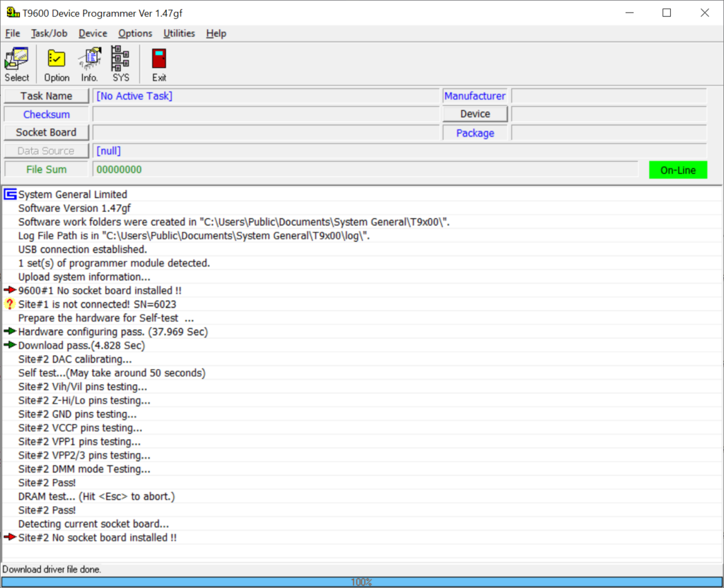The height and width of the screenshot is (588, 724).
Task: Click the Task Name button
Action: tap(46, 96)
